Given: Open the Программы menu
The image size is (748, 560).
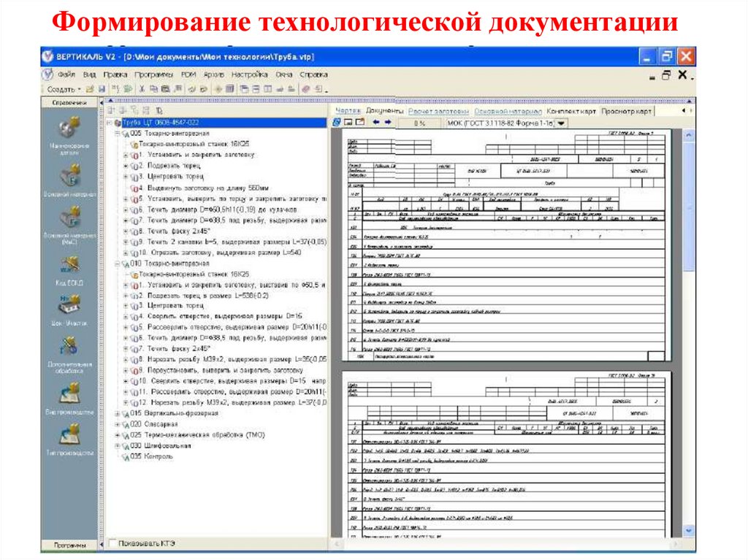Looking at the screenshot, I should [x=153, y=74].
